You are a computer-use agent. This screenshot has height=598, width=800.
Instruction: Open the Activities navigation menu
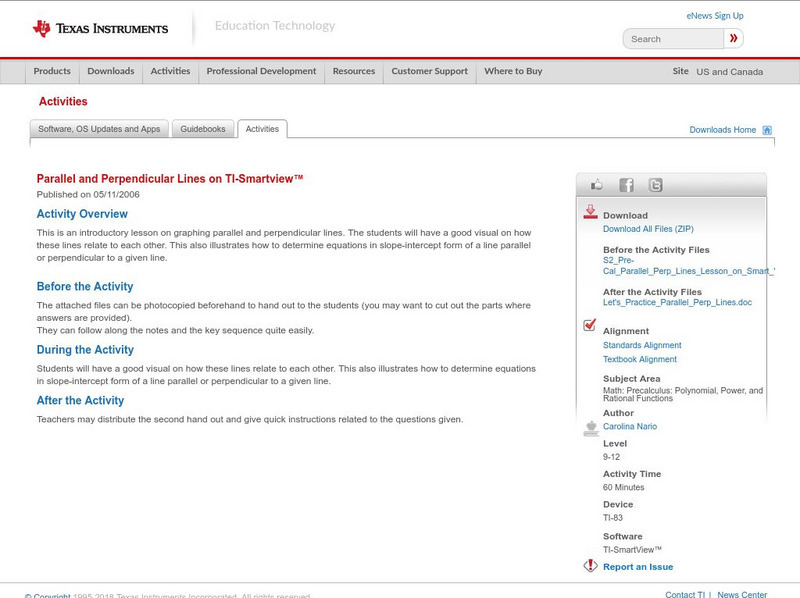170,71
